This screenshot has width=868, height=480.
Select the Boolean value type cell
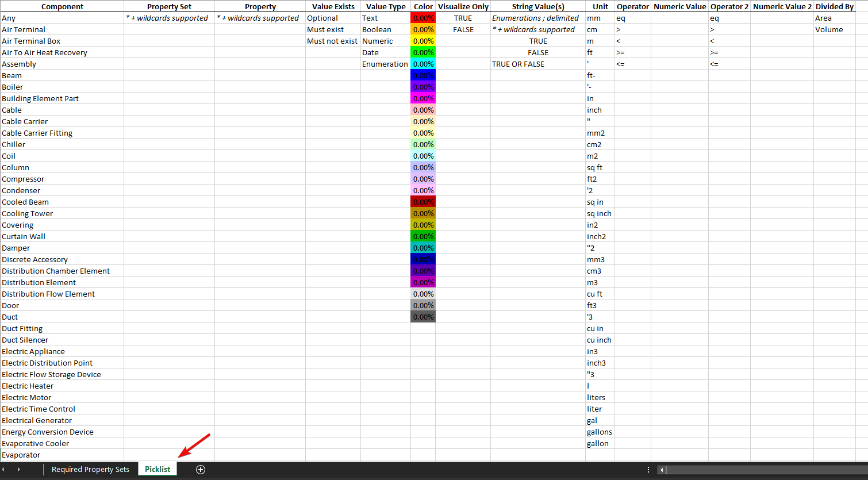coord(386,29)
